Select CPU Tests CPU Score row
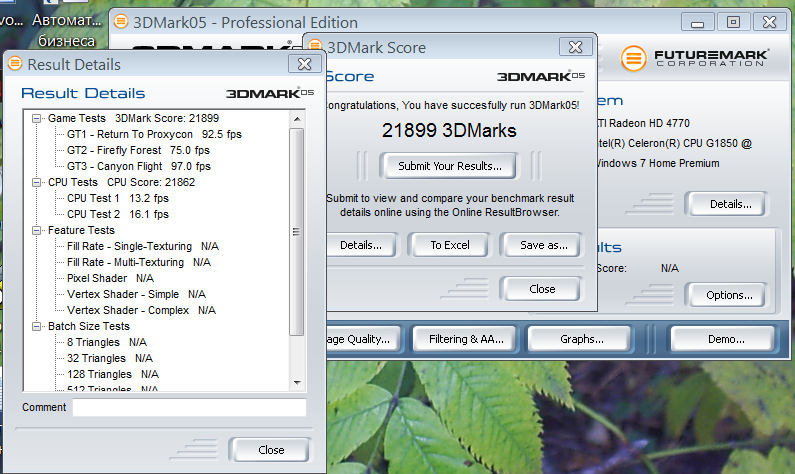 click(x=121, y=183)
